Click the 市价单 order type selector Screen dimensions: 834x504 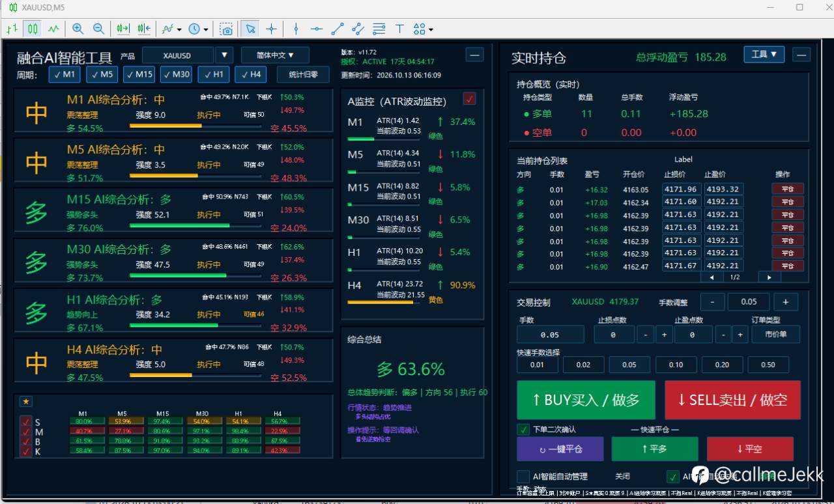(775, 335)
